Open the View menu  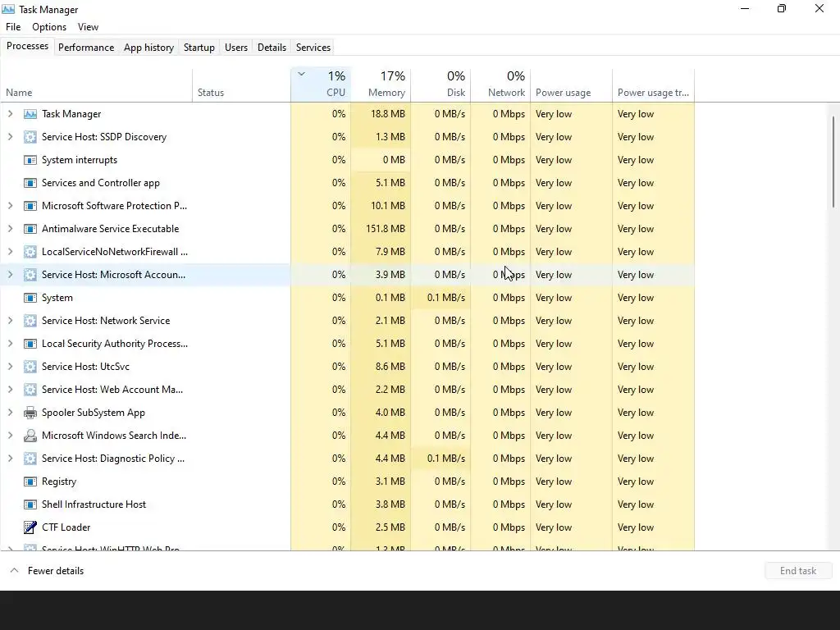[88, 27]
